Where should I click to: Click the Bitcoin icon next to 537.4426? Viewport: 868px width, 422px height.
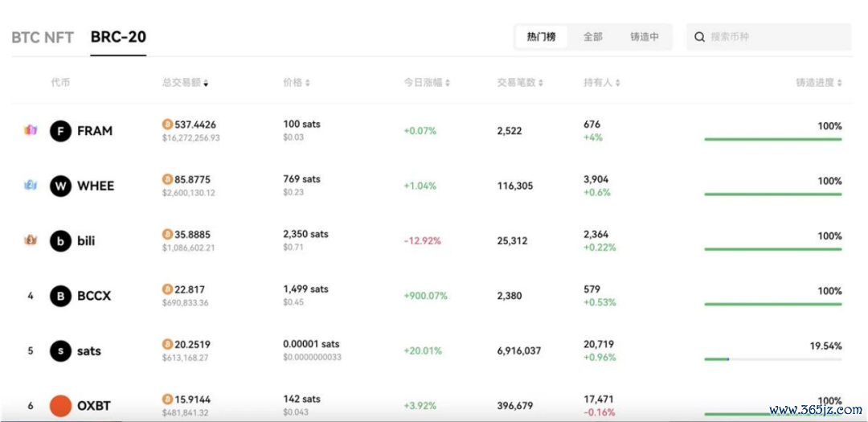pyautogui.click(x=167, y=125)
